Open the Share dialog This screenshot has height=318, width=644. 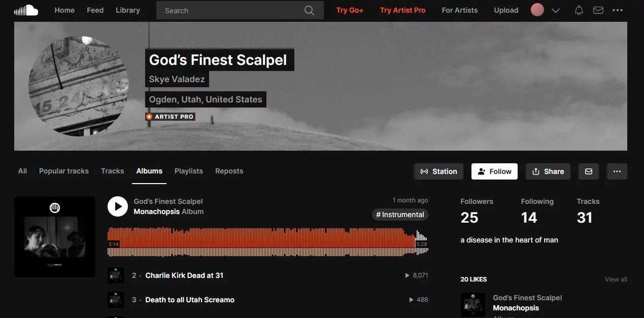[548, 171]
